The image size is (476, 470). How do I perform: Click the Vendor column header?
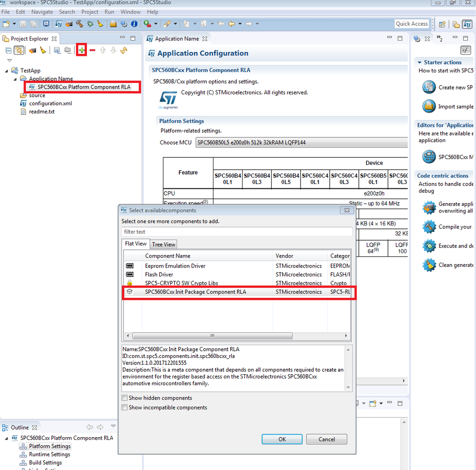300,256
